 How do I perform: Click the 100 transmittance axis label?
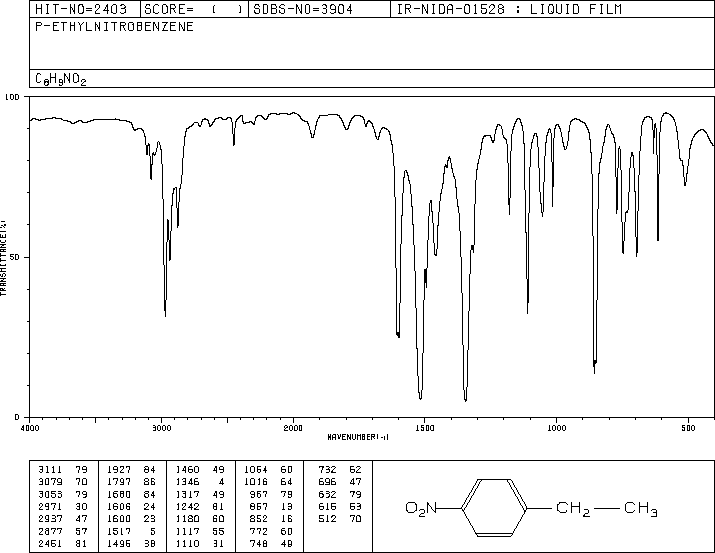(x=12, y=97)
